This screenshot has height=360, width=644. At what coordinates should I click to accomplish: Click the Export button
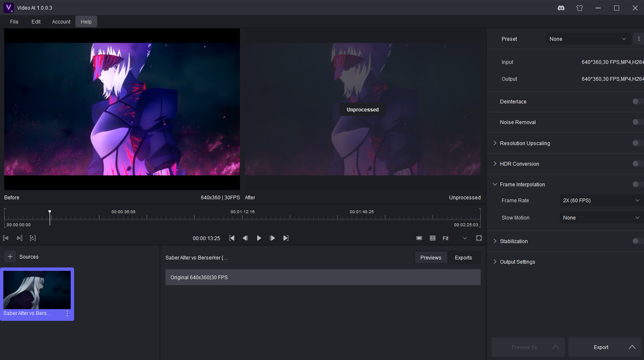(601, 347)
